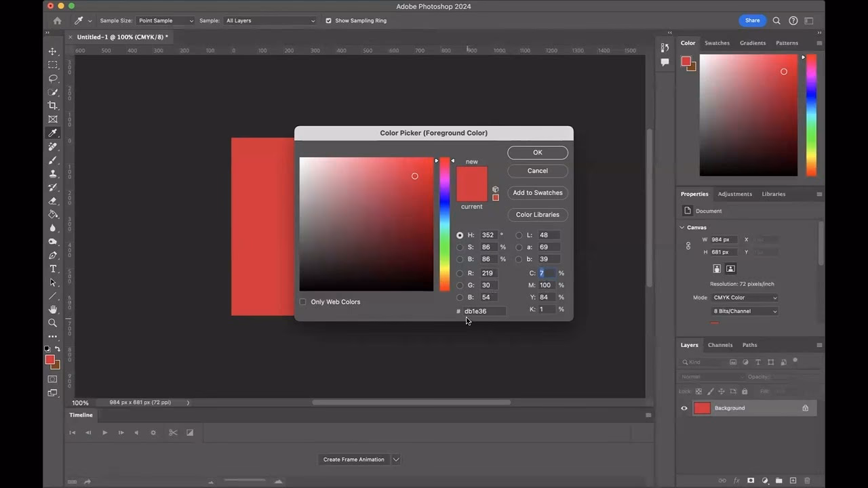Image resolution: width=868 pixels, height=488 pixels.
Task: Select the Brush tool
Action: click(52, 160)
